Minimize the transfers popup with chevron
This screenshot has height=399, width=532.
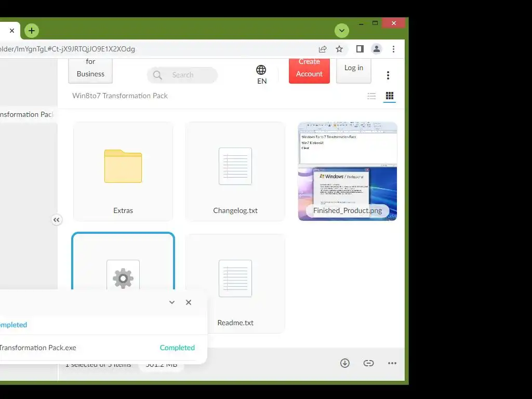click(172, 302)
